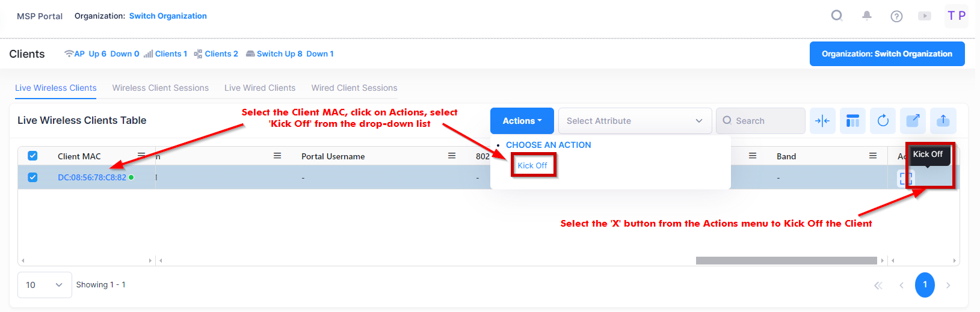Viewport: 980px width, 312px height.
Task: Click the video tutorial play icon
Action: point(925,16)
